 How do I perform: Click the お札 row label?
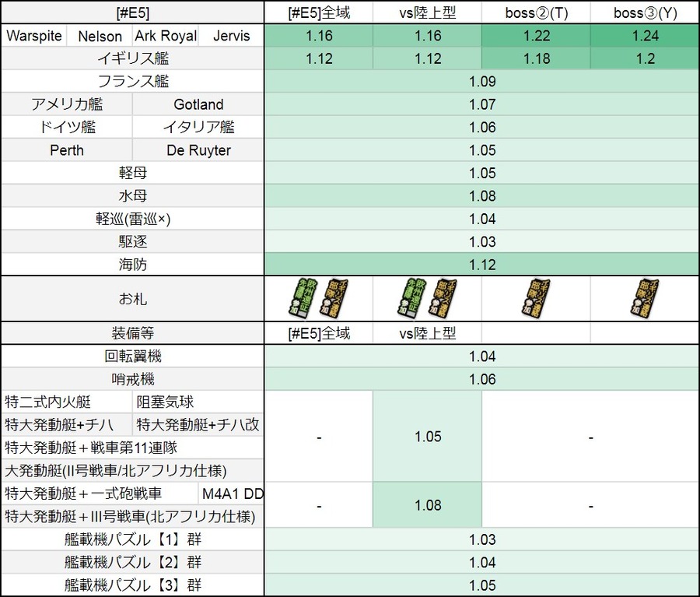[x=132, y=299]
